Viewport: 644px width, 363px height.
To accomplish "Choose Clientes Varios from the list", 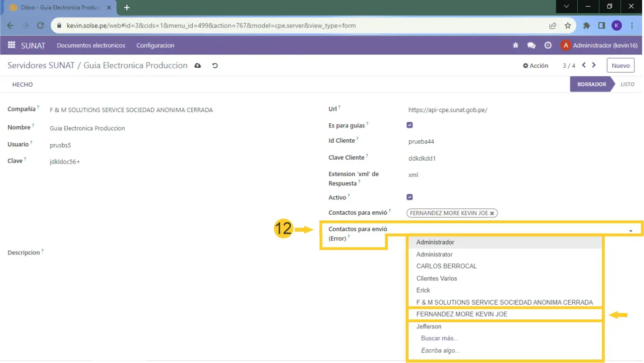I will coord(505,278).
